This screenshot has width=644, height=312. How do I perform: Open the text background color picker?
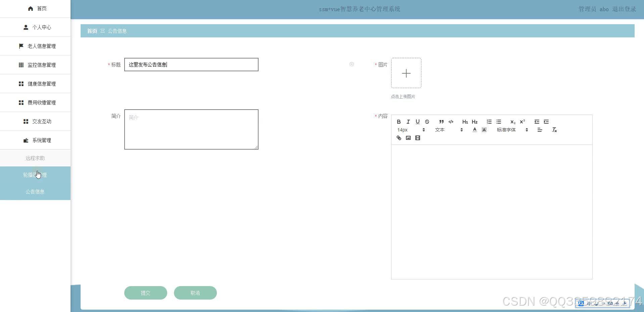pos(484,130)
